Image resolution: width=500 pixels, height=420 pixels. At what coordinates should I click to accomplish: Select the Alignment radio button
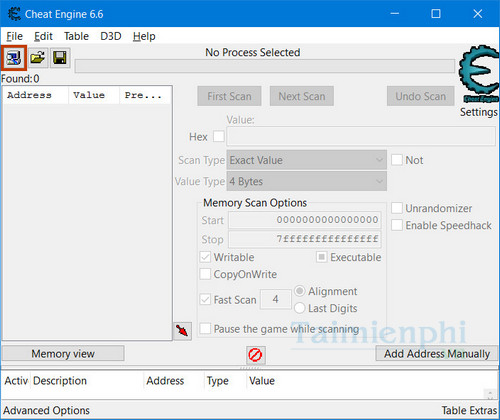pos(299,291)
